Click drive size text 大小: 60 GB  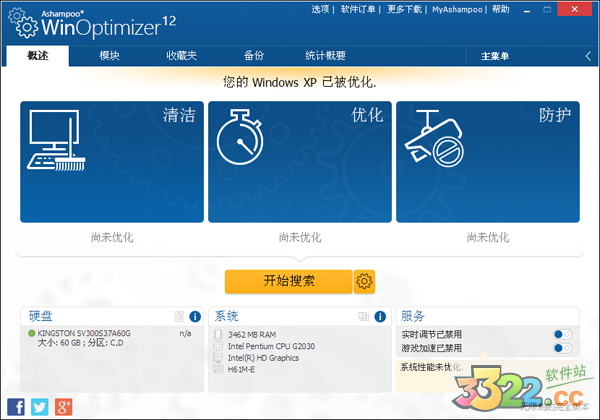point(59,343)
